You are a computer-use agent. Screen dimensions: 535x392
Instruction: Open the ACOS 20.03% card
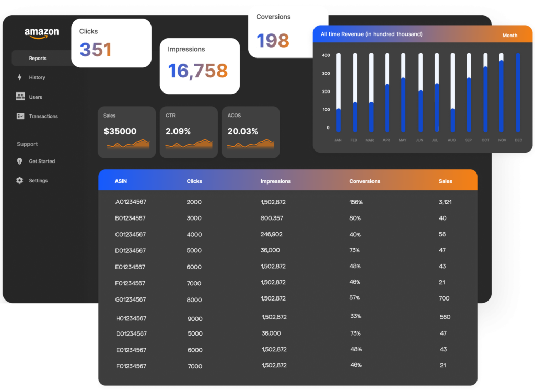pyautogui.click(x=250, y=132)
